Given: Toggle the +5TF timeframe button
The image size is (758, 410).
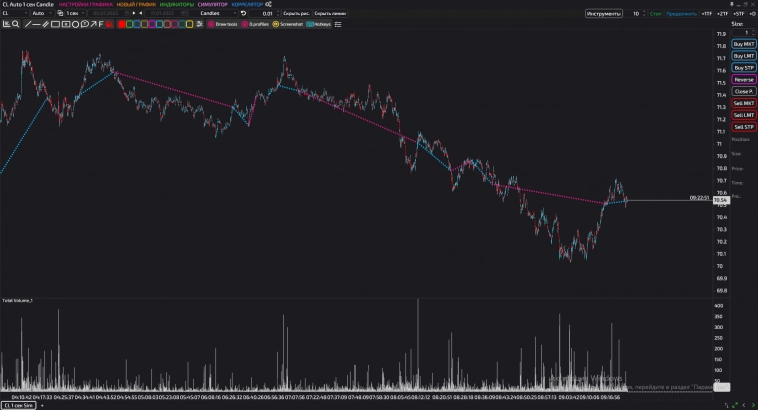Looking at the screenshot, I should click(739, 14).
